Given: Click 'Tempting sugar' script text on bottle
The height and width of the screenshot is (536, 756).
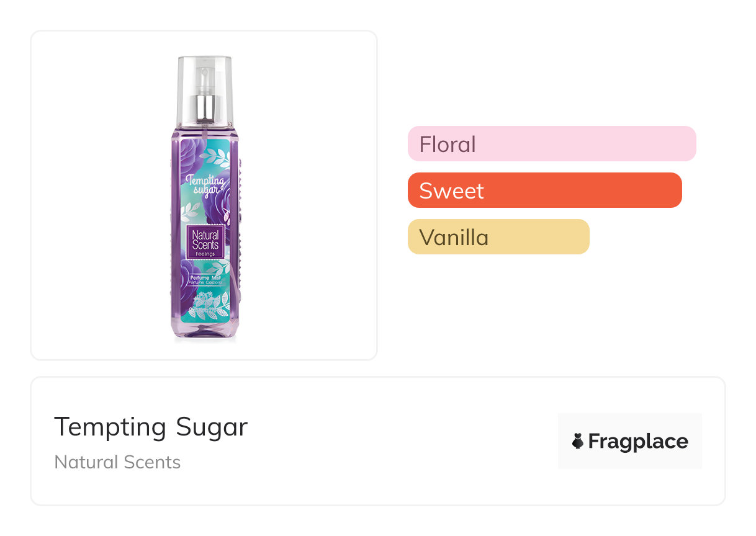Looking at the screenshot, I should [x=204, y=185].
